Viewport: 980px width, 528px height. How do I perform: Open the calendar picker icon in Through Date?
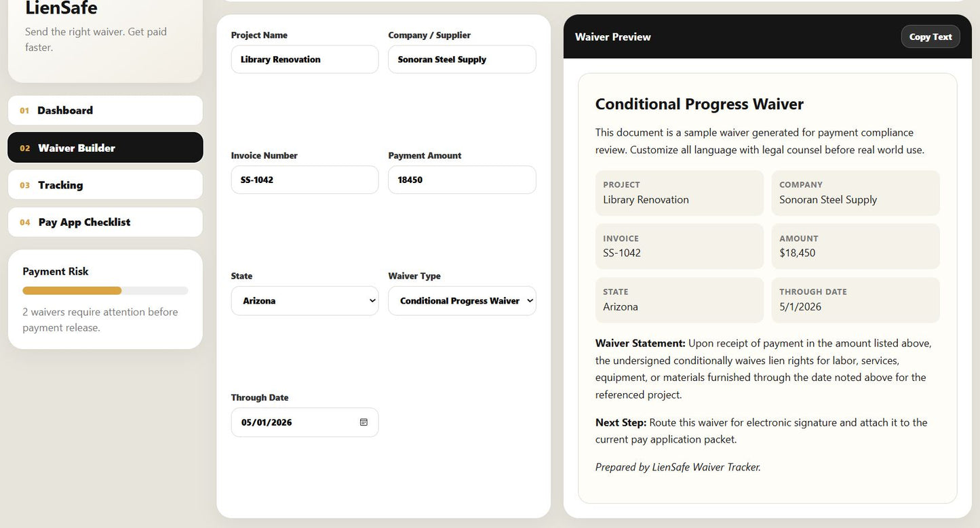(x=364, y=422)
